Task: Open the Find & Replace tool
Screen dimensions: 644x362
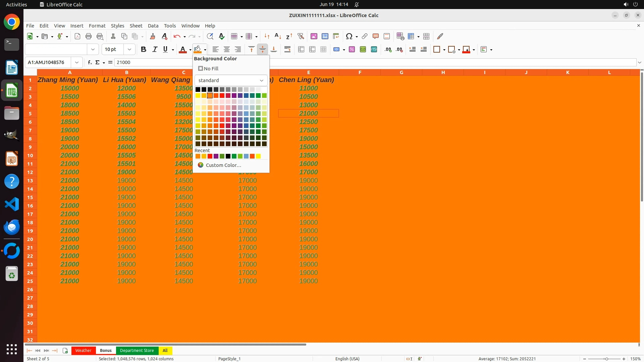Action: click(210, 36)
